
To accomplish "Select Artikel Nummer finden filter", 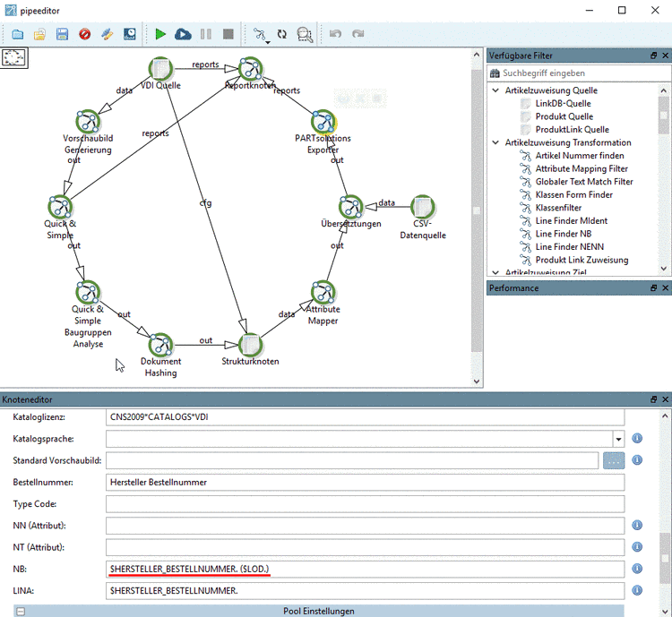I will tap(580, 156).
